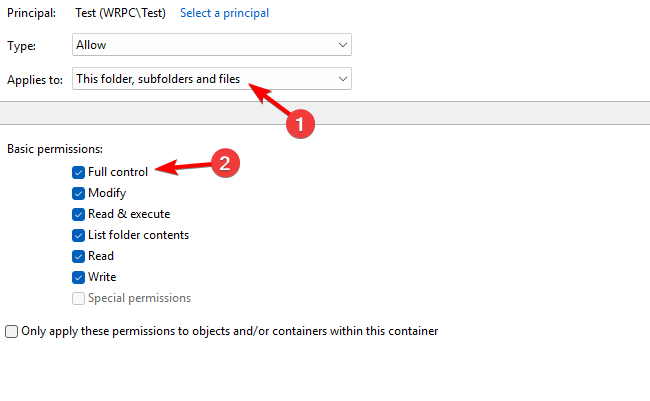
Task: Uncheck the Write permission checkbox
Action: [79, 277]
